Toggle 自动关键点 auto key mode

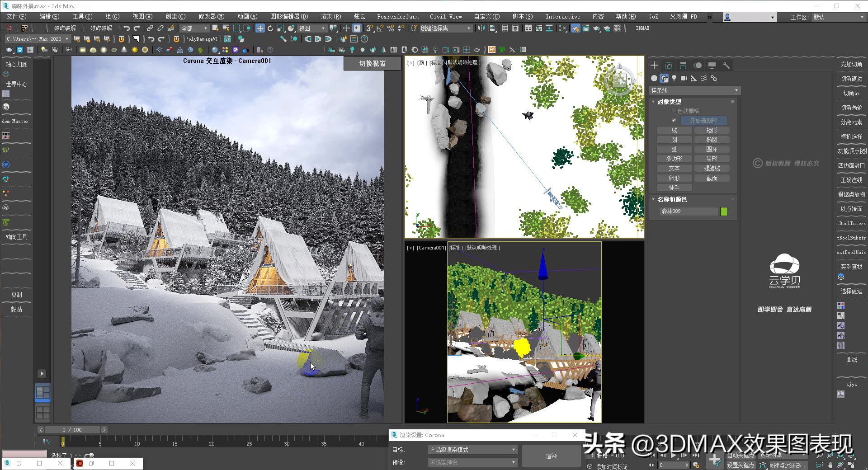741,456
